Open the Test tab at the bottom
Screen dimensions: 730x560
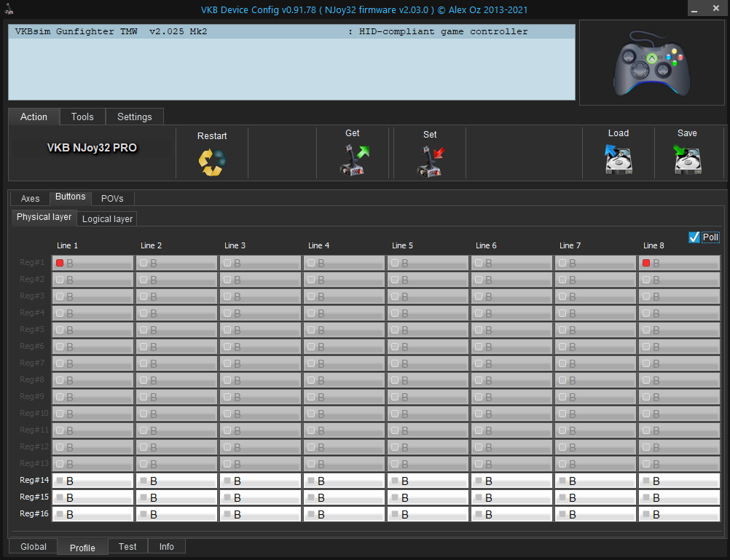(127, 546)
